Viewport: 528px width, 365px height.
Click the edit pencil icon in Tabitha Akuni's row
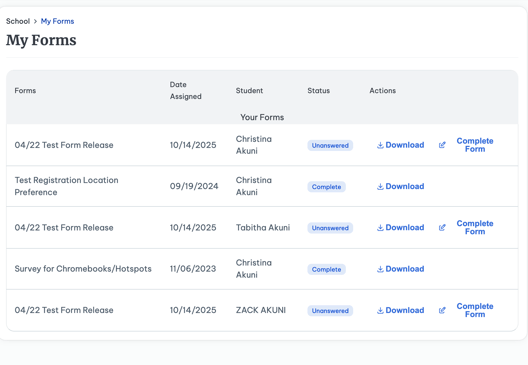(442, 228)
